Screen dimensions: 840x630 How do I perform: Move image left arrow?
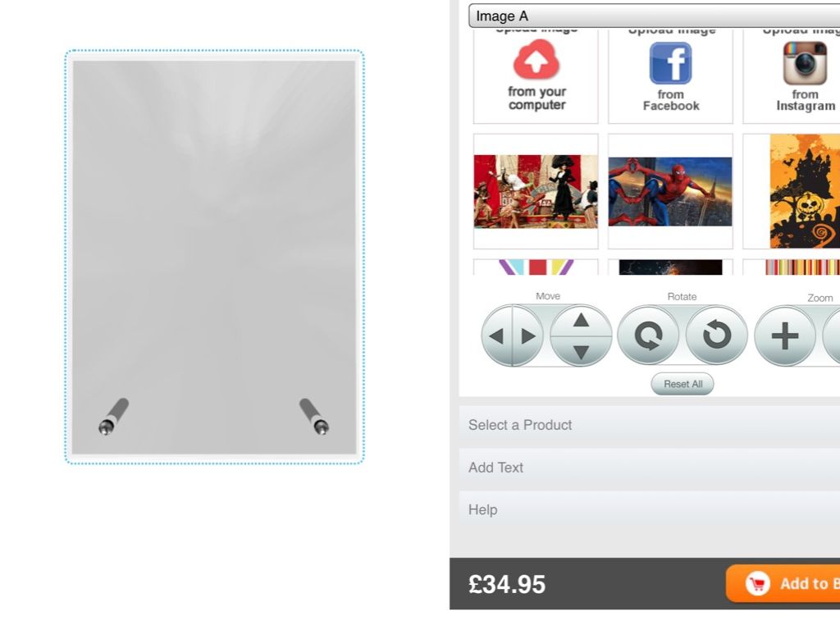(x=496, y=336)
